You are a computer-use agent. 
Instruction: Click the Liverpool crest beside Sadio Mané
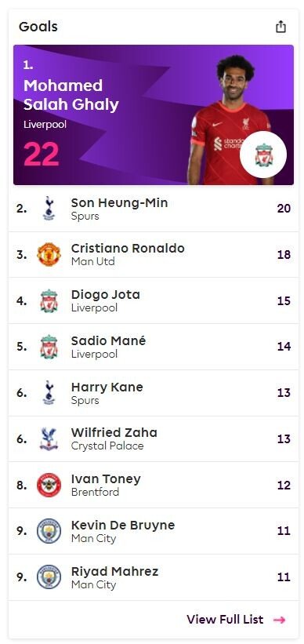(x=49, y=347)
